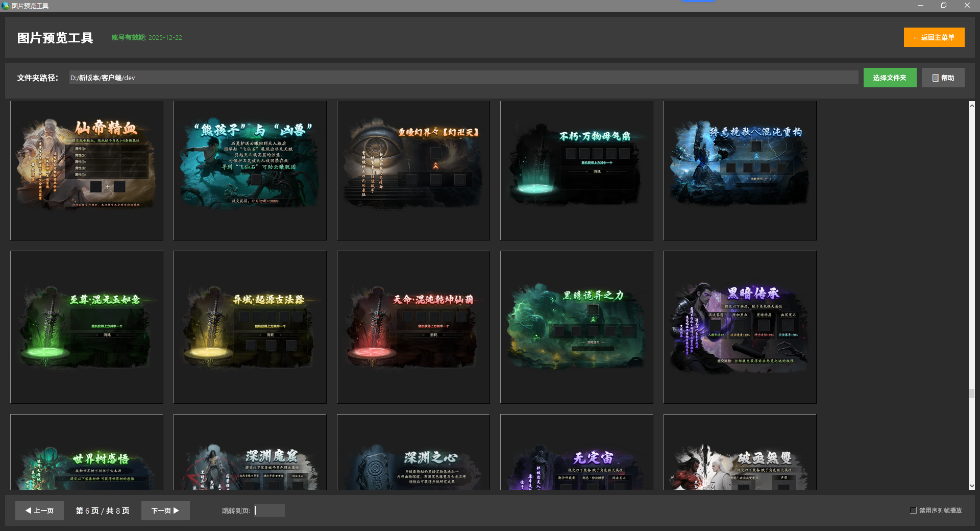Click the 跳转到页 input field
This screenshot has height=531, width=980.
[x=269, y=511]
